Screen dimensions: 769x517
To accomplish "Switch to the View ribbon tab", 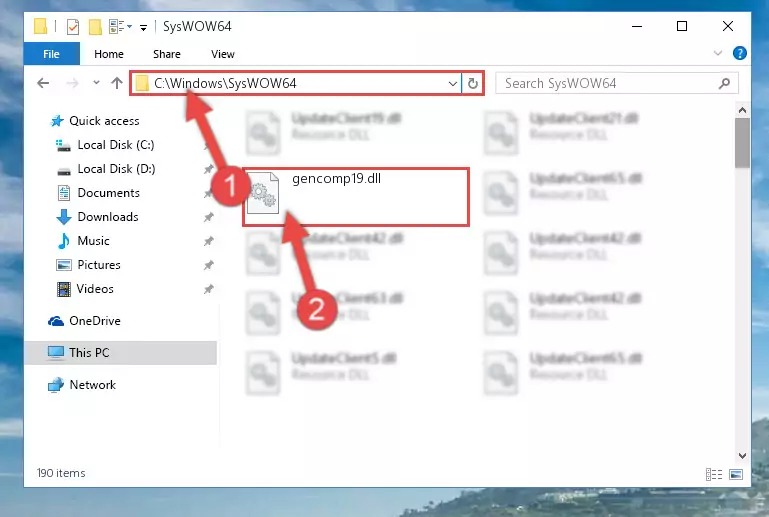I will point(223,54).
